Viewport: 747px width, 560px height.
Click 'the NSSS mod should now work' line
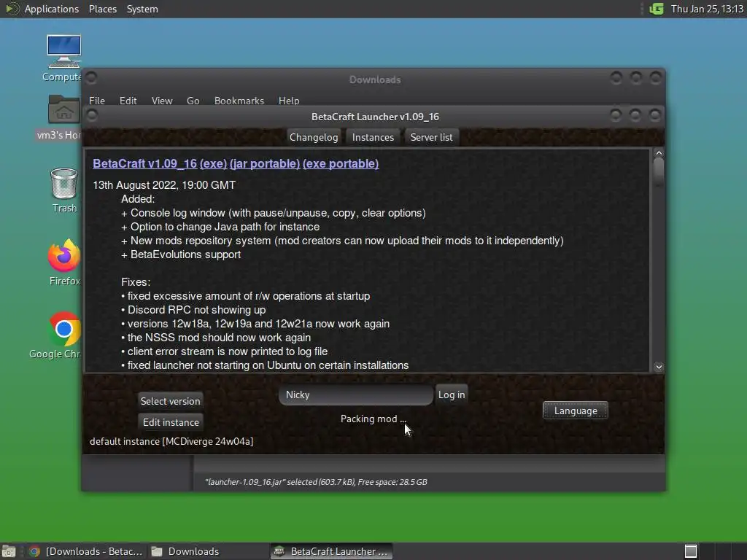[x=216, y=337]
